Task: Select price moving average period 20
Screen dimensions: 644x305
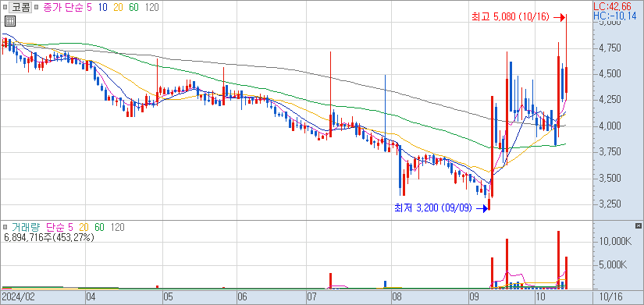Action: pos(119,7)
